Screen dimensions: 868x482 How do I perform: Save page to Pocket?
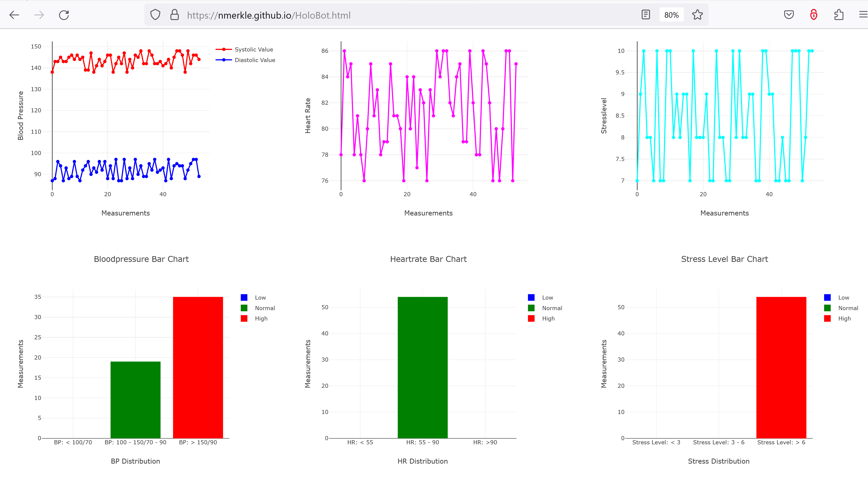click(789, 15)
